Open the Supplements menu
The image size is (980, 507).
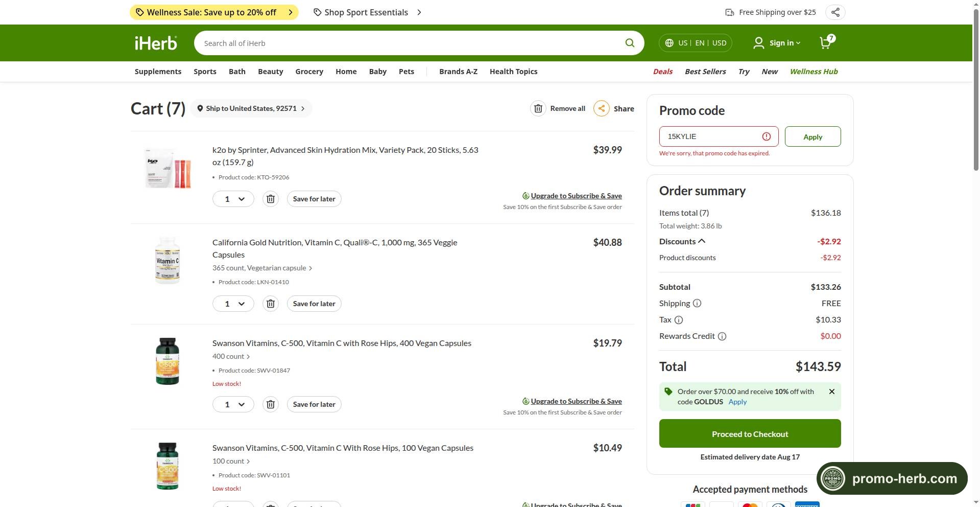point(158,72)
